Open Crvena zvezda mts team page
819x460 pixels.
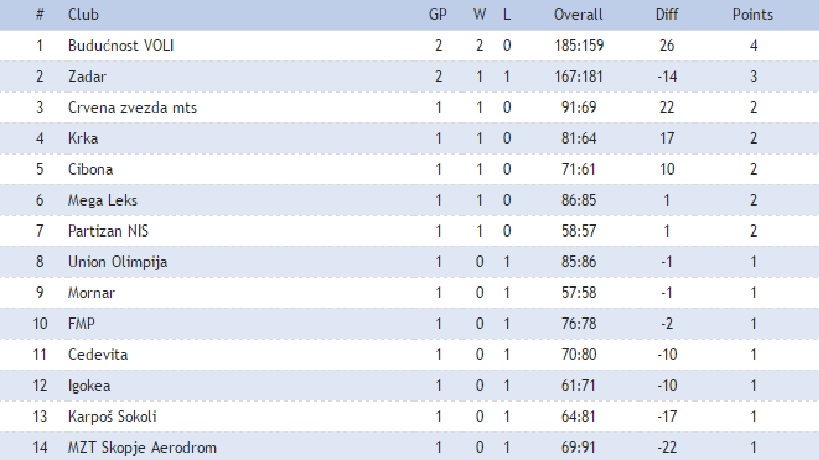125,108
